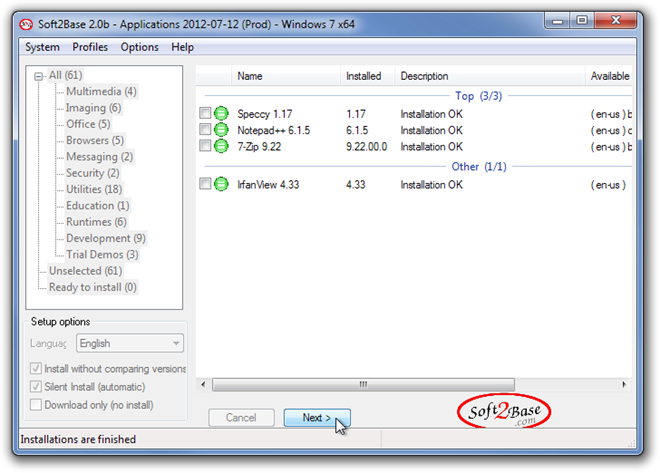Select Unselected (61) tree item
The width and height of the screenshot is (660, 473).
click(x=85, y=271)
